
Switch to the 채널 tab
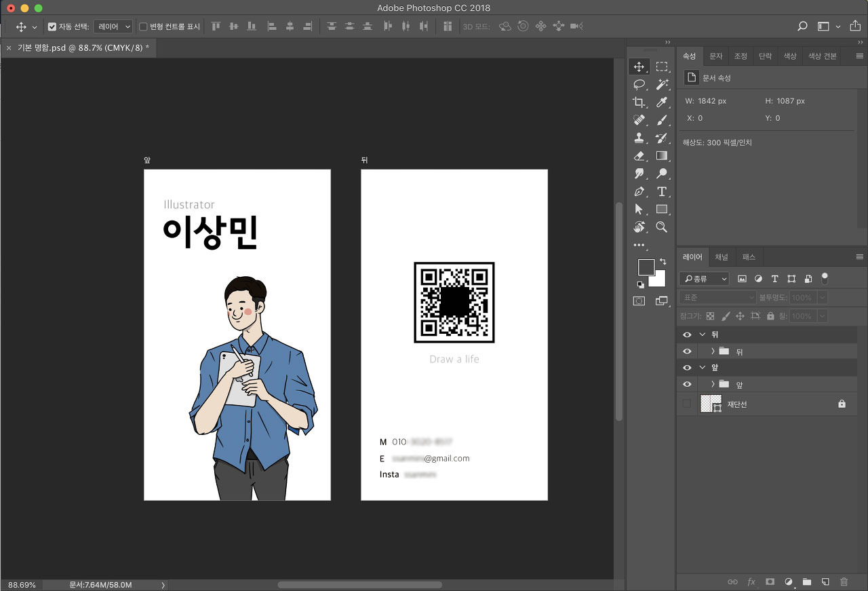(722, 257)
